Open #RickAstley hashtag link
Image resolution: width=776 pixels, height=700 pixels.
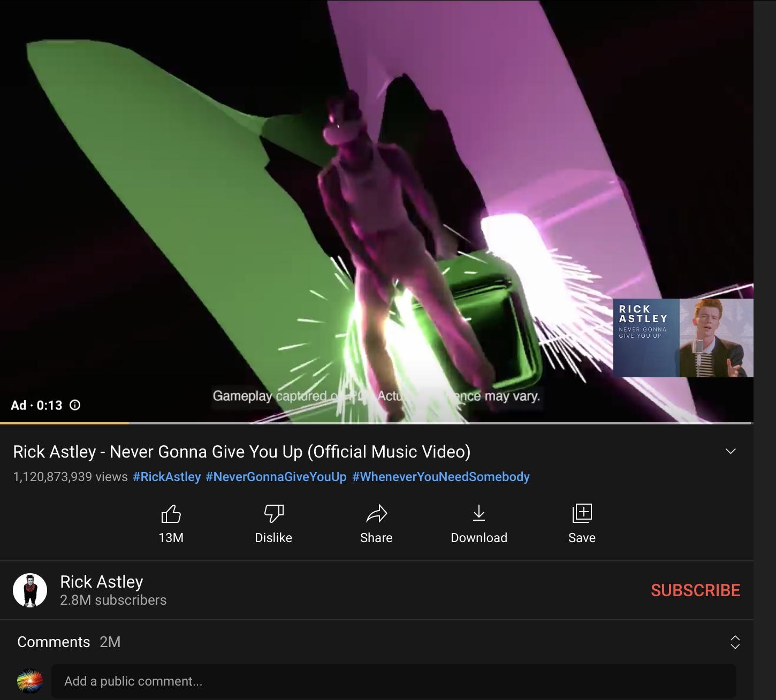pos(167,477)
